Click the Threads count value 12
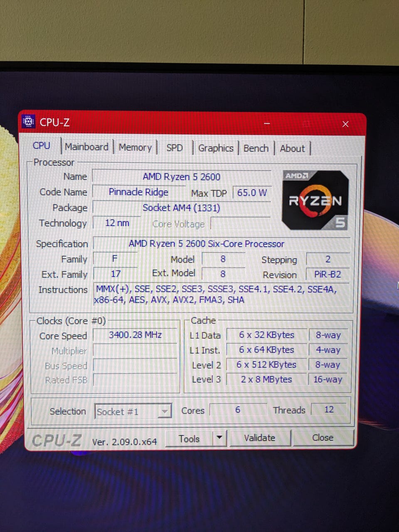Image resolution: width=399 pixels, height=532 pixels. point(329,410)
